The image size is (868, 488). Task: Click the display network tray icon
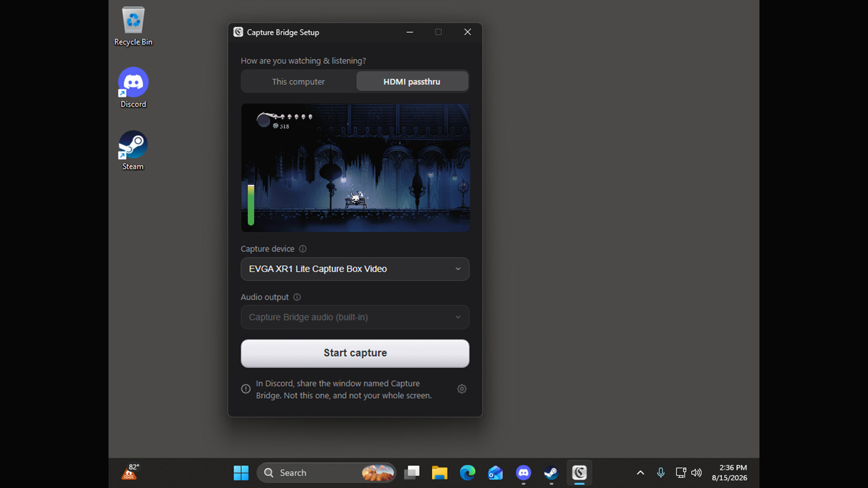coord(681,473)
